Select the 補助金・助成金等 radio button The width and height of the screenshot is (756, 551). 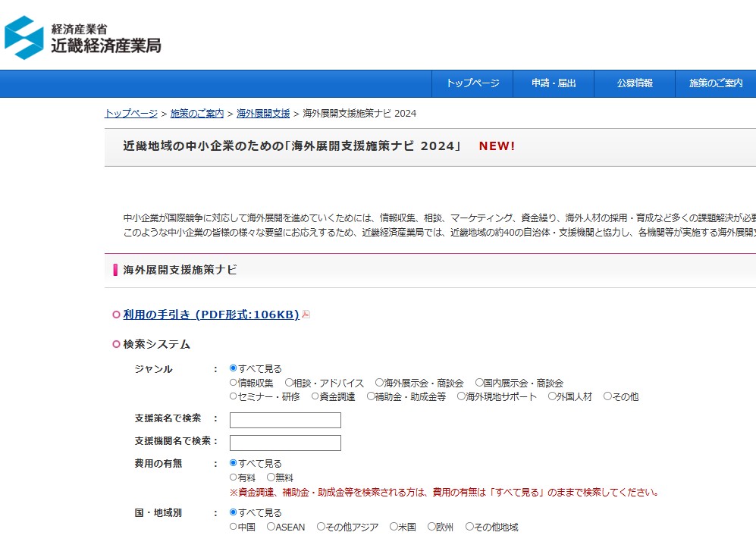[371, 396]
